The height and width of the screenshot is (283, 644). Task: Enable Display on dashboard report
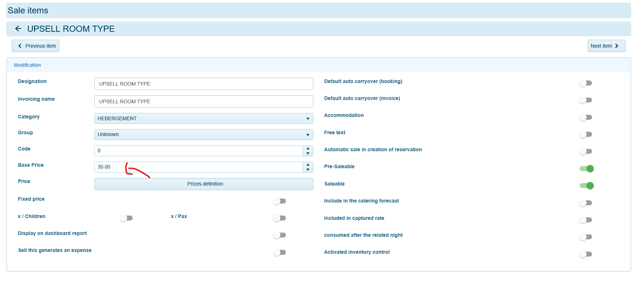click(280, 235)
